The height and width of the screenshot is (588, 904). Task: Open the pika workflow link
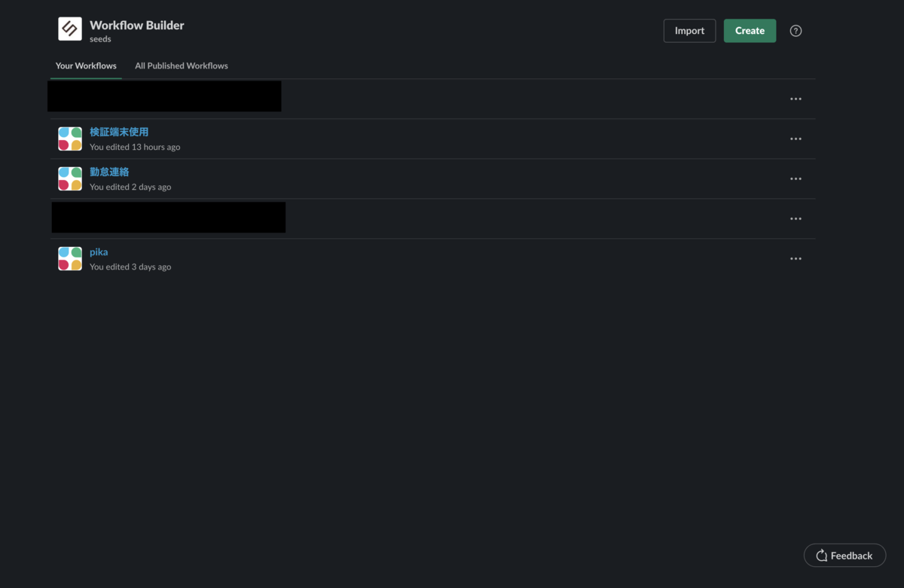[99, 251]
